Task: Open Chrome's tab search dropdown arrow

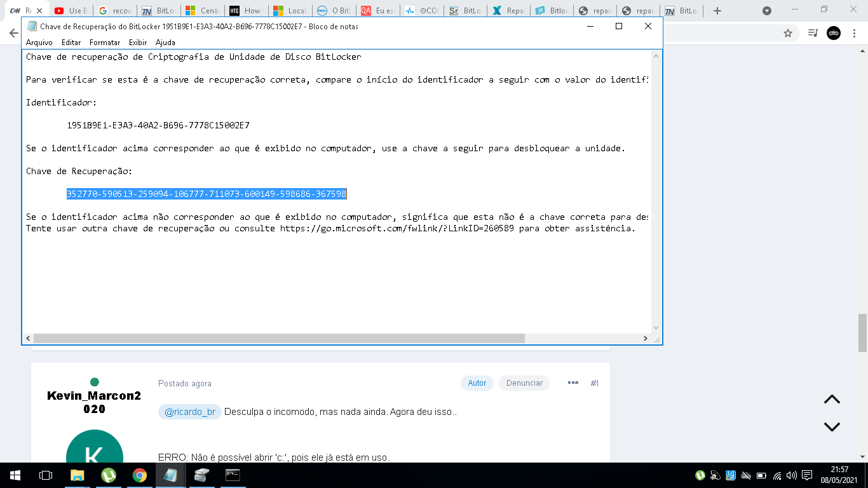Action: tap(767, 11)
